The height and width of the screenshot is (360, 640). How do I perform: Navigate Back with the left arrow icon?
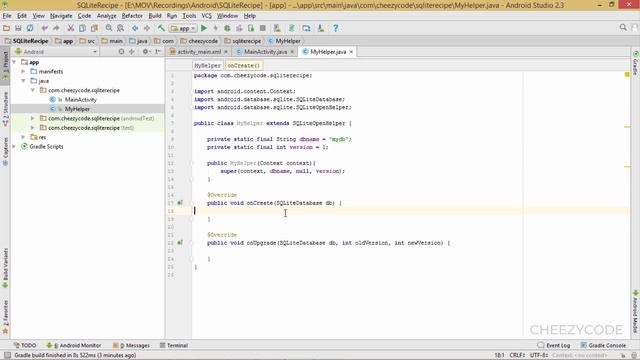click(x=135, y=28)
